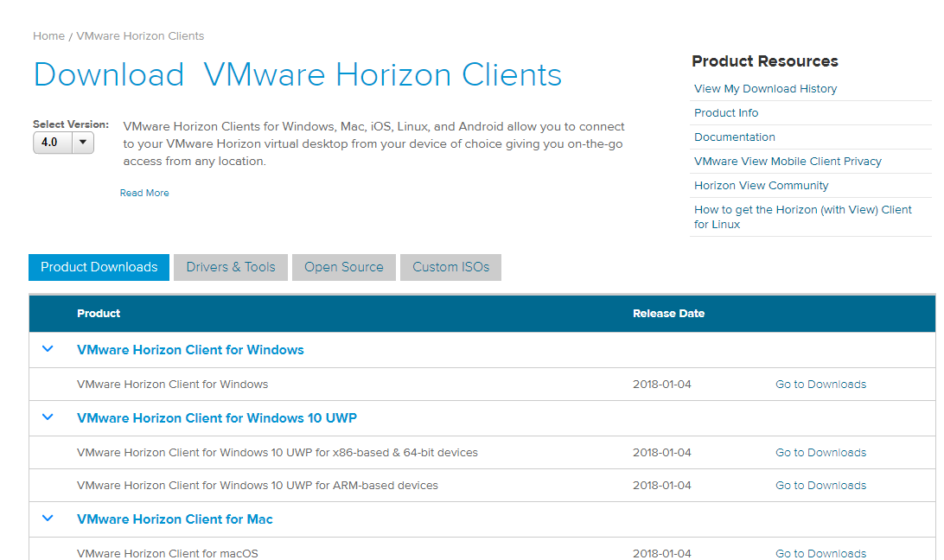The width and height of the screenshot is (944, 560).
Task: Click the VMware Horizon Client for Windows heading
Action: 190,350
